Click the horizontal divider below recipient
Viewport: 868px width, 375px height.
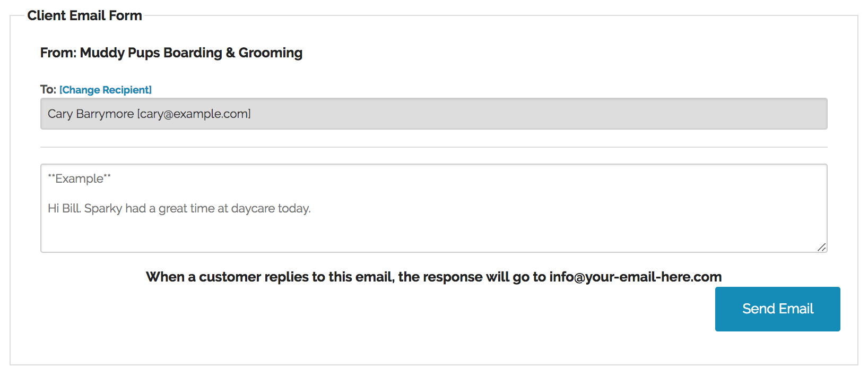[x=433, y=147]
